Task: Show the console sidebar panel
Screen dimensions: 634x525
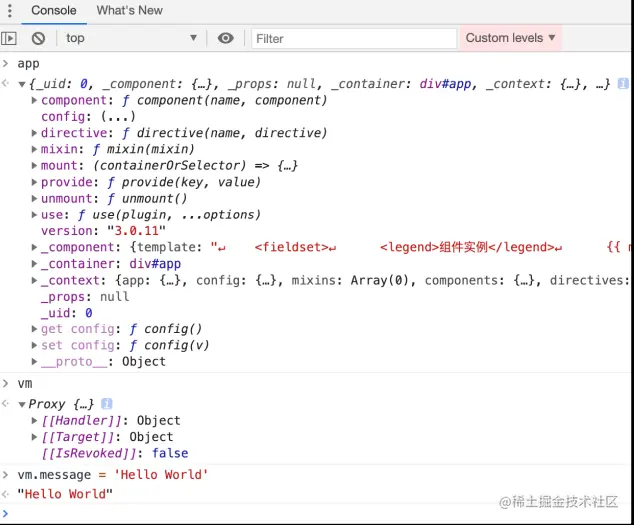Action: coord(9,38)
